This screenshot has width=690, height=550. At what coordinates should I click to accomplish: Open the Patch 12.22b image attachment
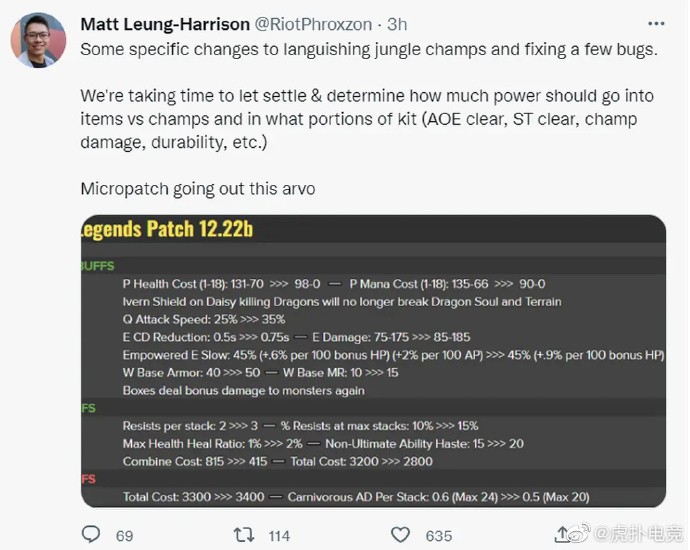point(373,361)
